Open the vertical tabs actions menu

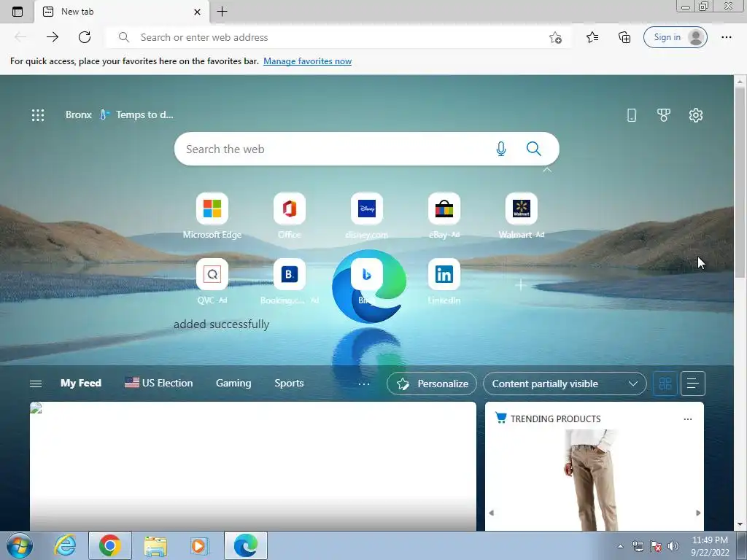[x=18, y=12]
